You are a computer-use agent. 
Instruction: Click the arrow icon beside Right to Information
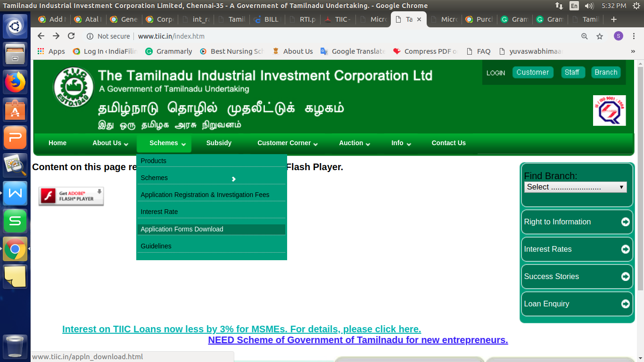pos(626,222)
